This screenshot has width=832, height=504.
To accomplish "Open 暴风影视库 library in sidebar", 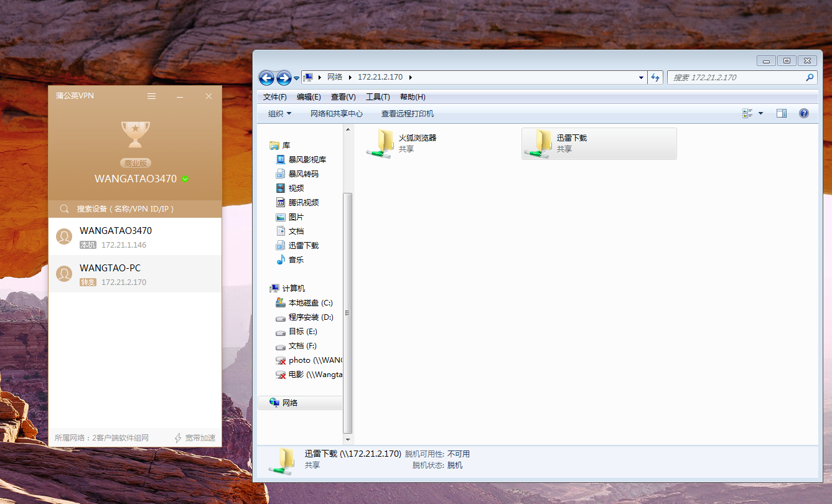I will [301, 160].
